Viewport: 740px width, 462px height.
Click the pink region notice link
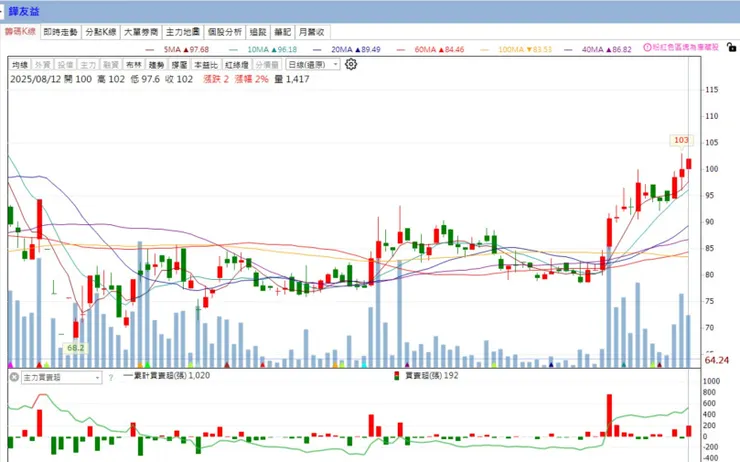coord(685,48)
